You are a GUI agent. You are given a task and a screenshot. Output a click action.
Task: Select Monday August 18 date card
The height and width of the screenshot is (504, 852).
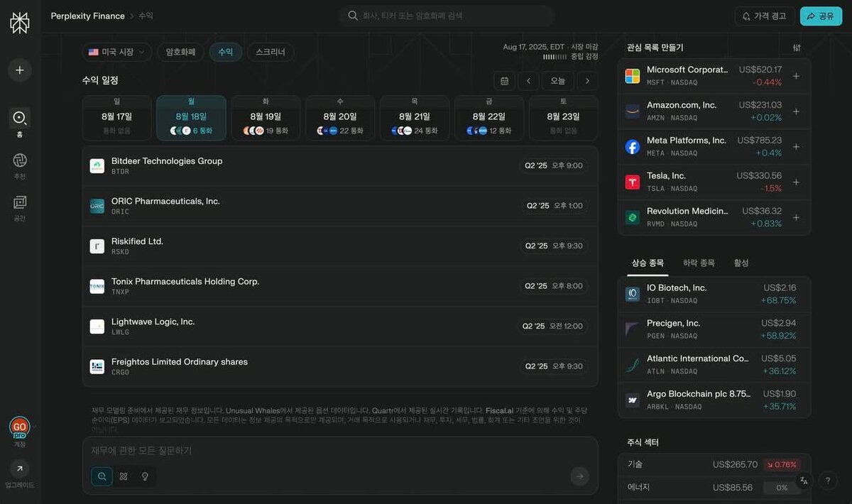point(191,118)
